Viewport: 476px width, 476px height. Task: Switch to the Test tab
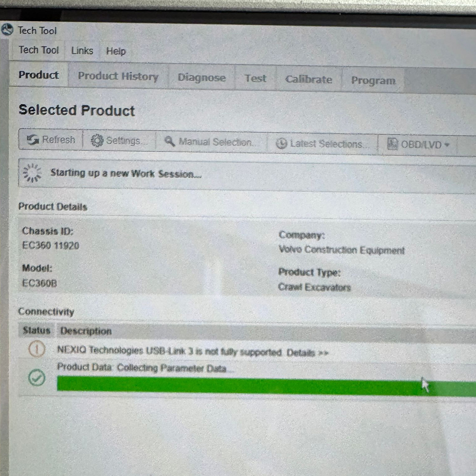click(x=255, y=79)
